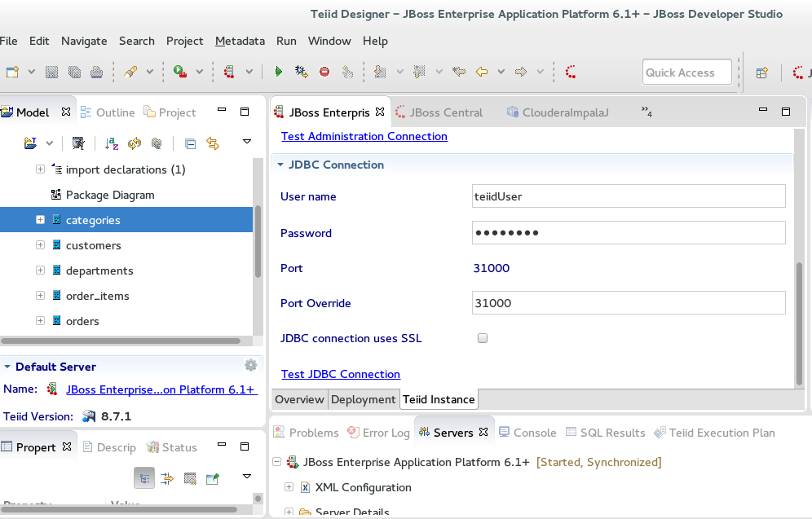The width and height of the screenshot is (812, 519).
Task: Open the Teiid Execution Plan tab
Action: coord(715,433)
